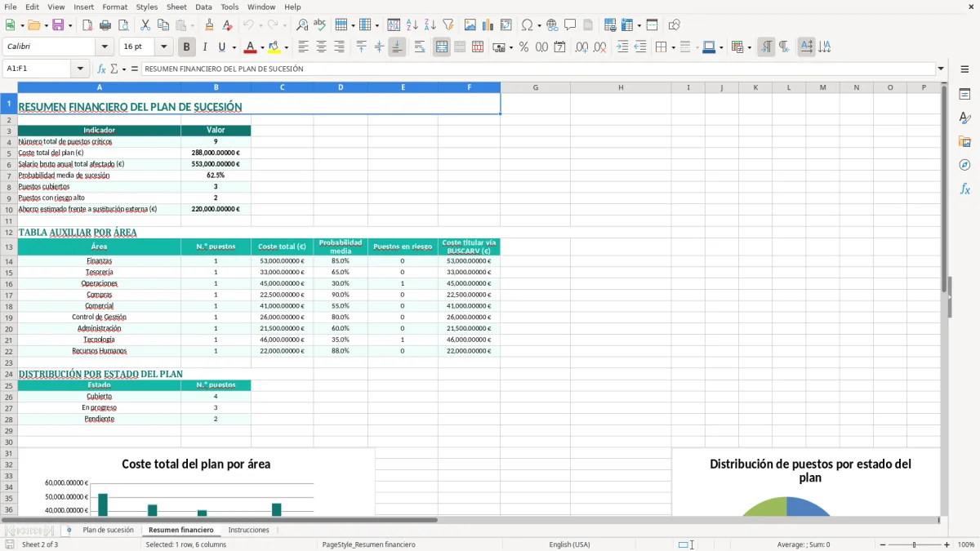Open the Tools menu

pyautogui.click(x=229, y=7)
